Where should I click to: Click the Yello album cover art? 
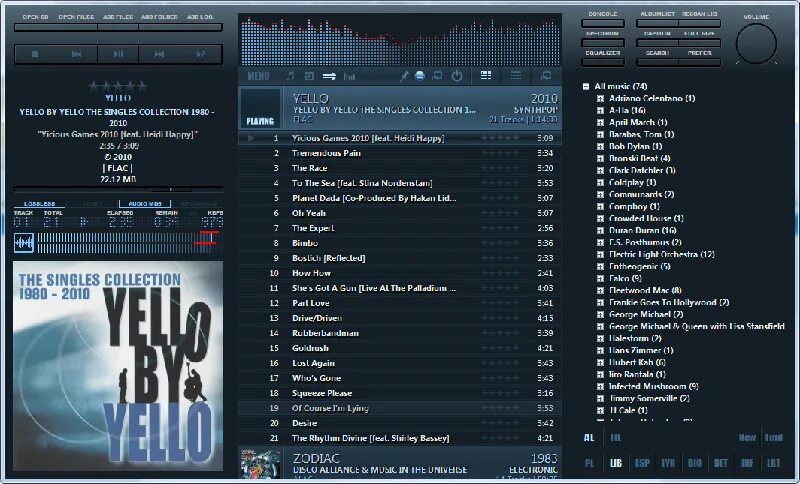pos(118,366)
